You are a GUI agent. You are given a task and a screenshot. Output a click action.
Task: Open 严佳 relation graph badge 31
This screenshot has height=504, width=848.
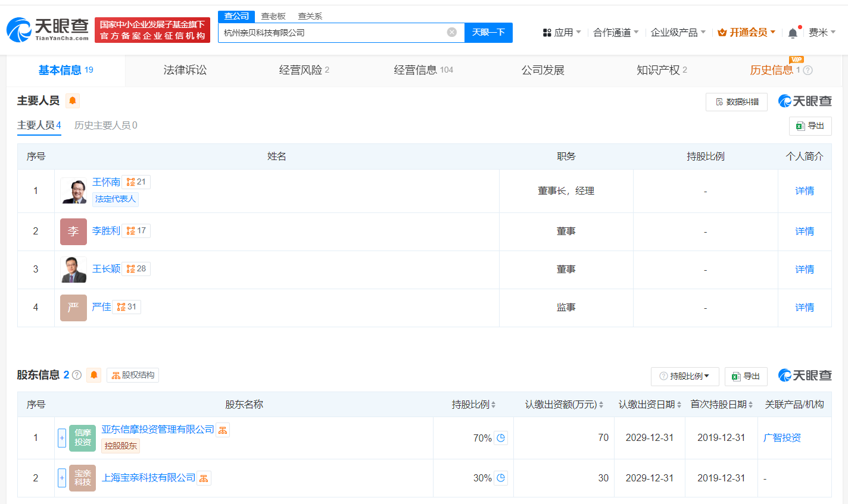127,307
